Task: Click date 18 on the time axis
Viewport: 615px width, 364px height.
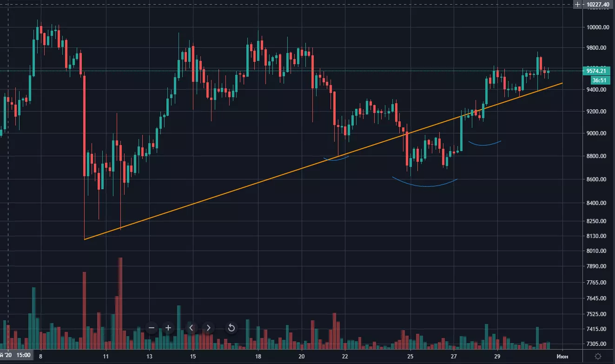Action: coord(258,357)
